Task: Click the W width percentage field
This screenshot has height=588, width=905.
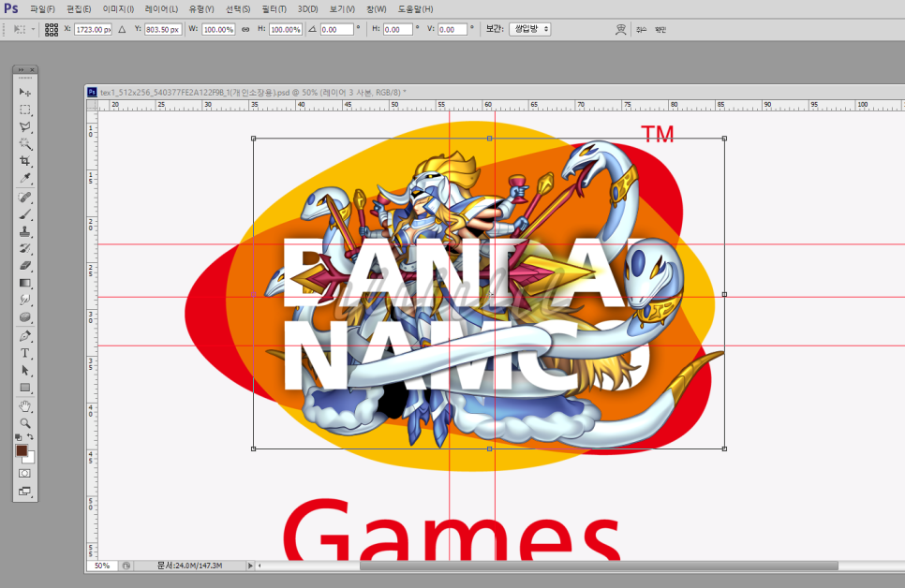Action: point(218,29)
